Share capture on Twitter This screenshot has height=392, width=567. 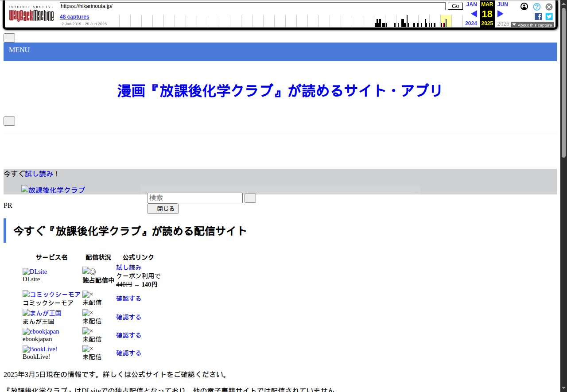point(549,16)
